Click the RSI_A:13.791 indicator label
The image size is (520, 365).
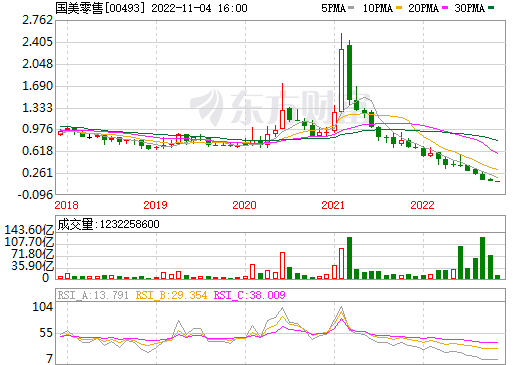93,295
